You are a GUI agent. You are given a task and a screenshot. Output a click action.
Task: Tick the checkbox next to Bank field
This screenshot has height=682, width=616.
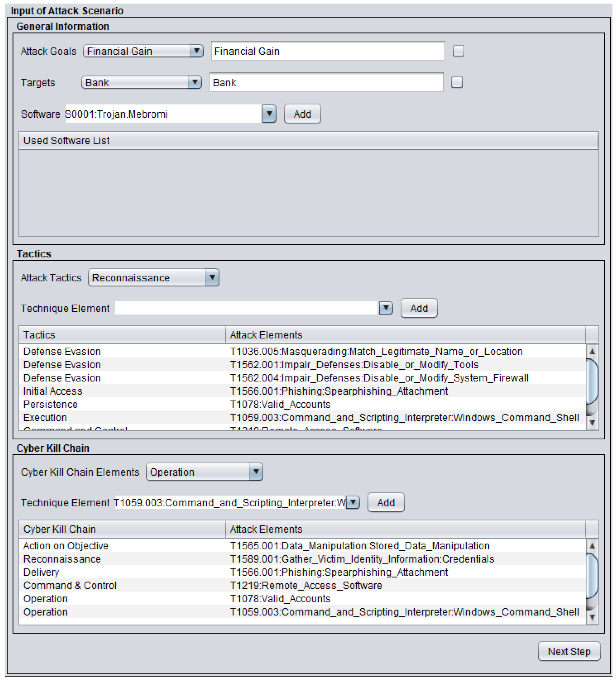[457, 82]
